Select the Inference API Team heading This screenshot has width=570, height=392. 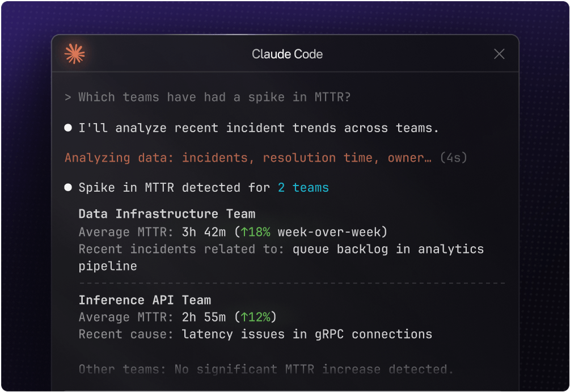(x=145, y=300)
